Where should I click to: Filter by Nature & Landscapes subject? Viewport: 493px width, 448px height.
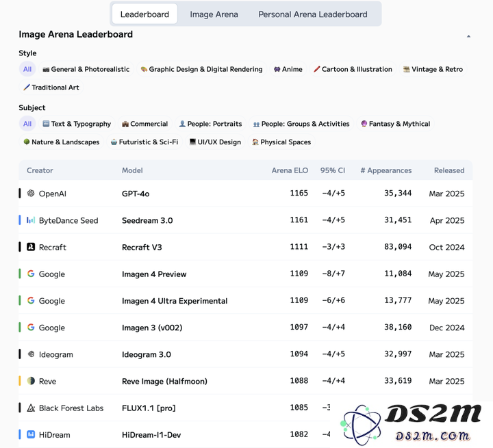(x=62, y=142)
